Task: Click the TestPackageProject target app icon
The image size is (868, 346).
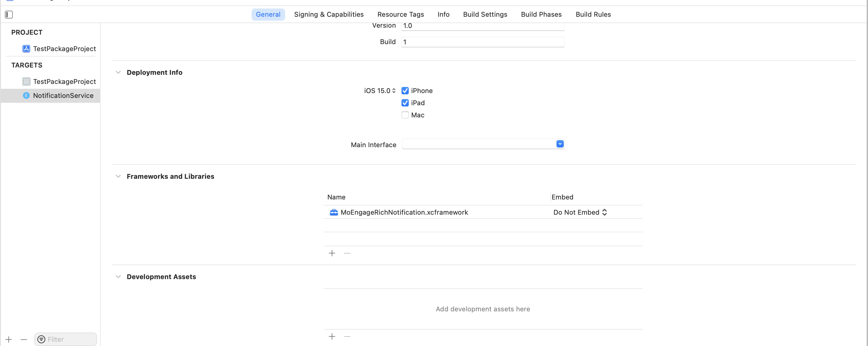Action: (x=26, y=81)
